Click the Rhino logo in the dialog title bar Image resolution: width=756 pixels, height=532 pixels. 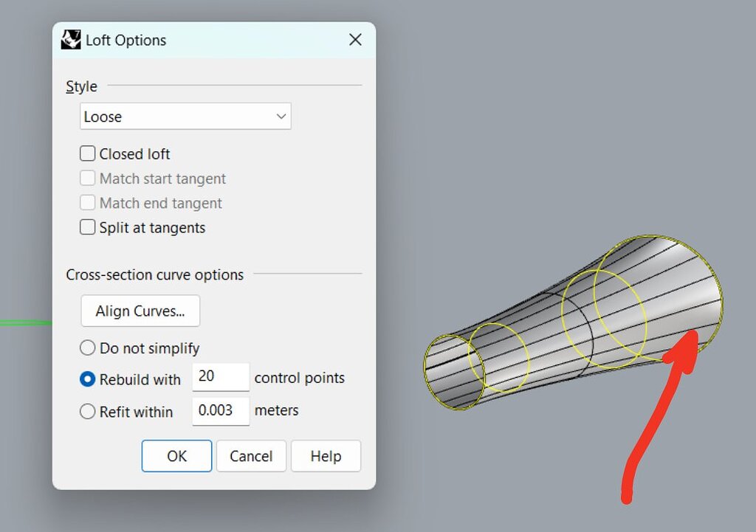pos(70,40)
